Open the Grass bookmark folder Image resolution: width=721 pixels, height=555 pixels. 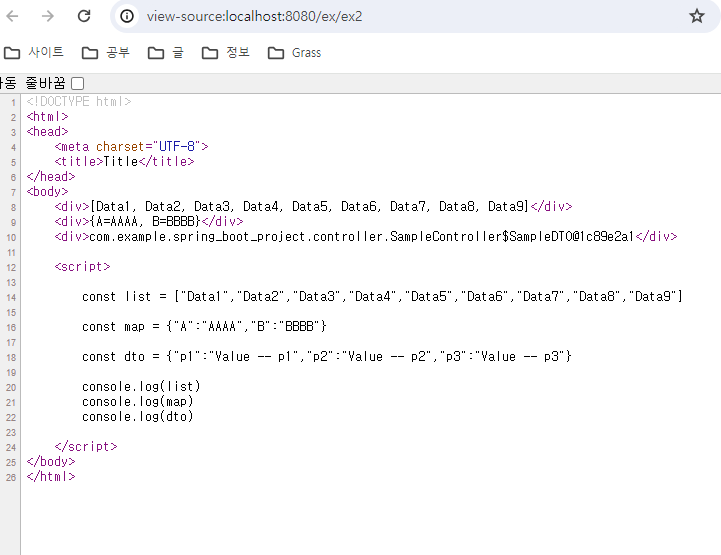294,52
